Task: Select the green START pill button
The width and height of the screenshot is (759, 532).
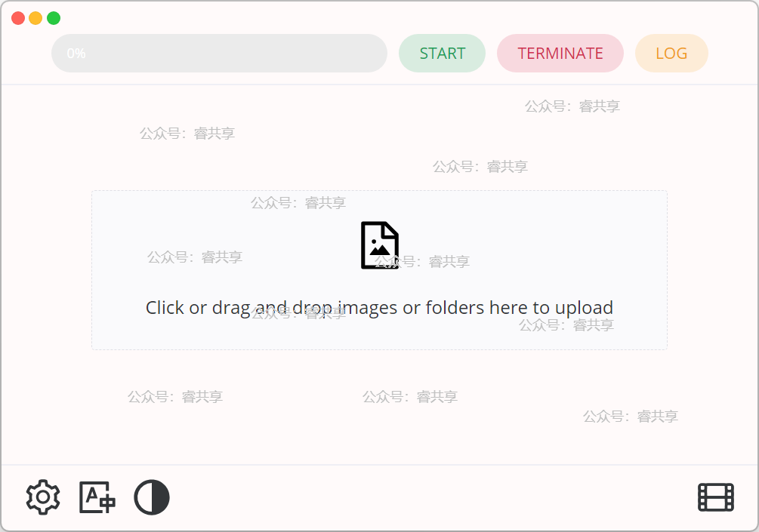Action: (x=442, y=53)
